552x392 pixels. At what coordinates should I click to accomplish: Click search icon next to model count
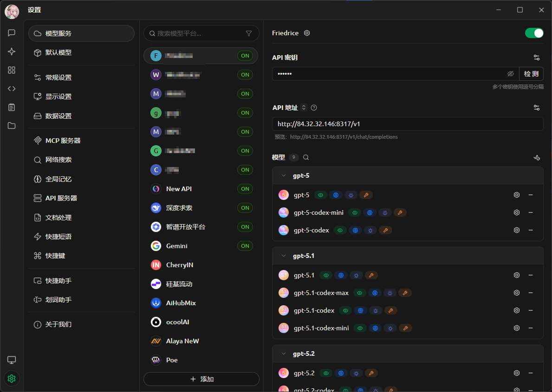click(306, 157)
